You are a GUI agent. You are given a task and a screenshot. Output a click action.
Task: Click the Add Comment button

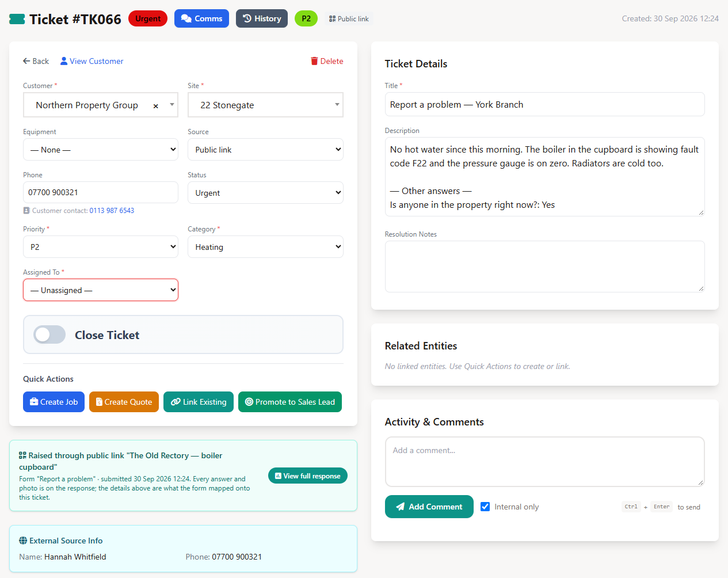click(x=429, y=507)
